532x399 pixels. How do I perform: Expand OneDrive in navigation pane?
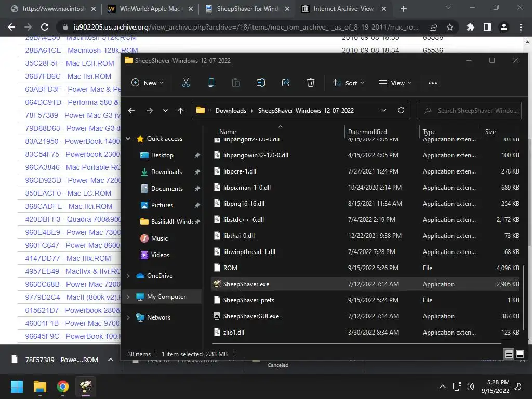pyautogui.click(x=128, y=276)
